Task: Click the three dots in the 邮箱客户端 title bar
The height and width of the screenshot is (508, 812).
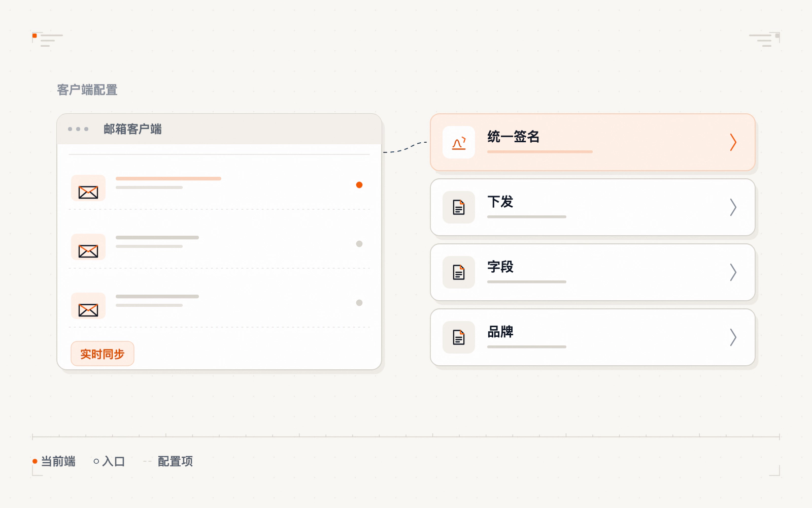Action: (x=78, y=129)
